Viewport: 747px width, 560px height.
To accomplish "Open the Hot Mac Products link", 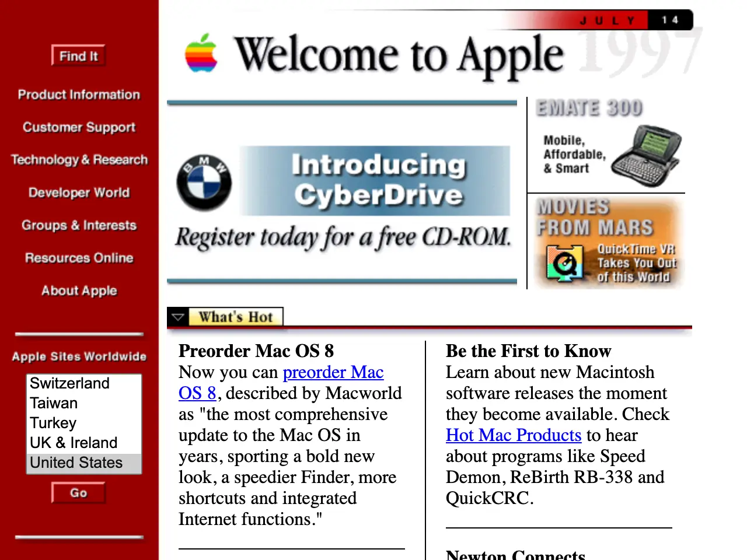I will point(514,435).
